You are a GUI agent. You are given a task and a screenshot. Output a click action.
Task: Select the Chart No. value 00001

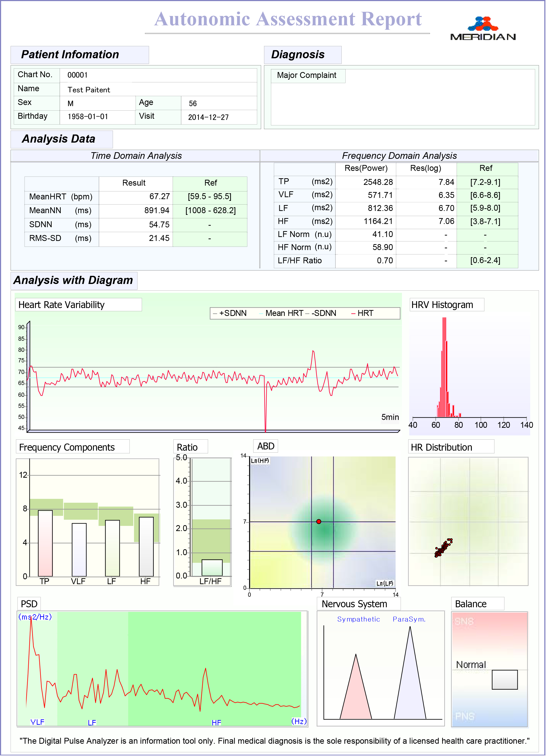tap(78, 75)
